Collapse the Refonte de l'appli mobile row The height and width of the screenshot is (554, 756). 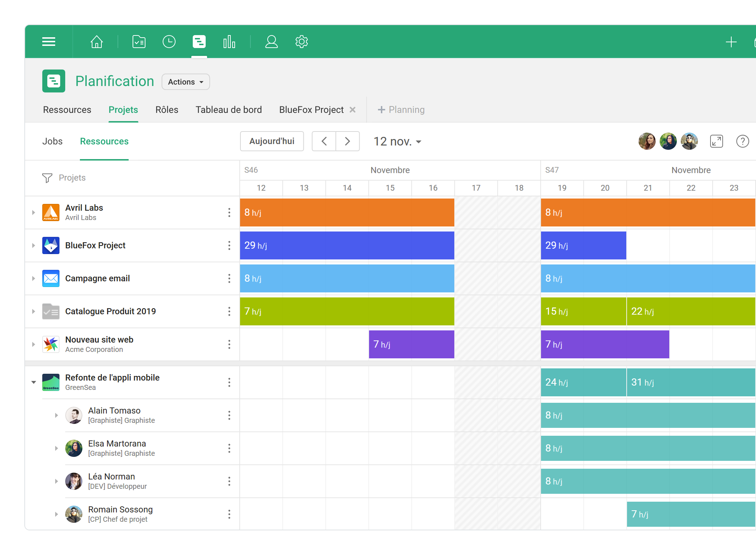[34, 382]
